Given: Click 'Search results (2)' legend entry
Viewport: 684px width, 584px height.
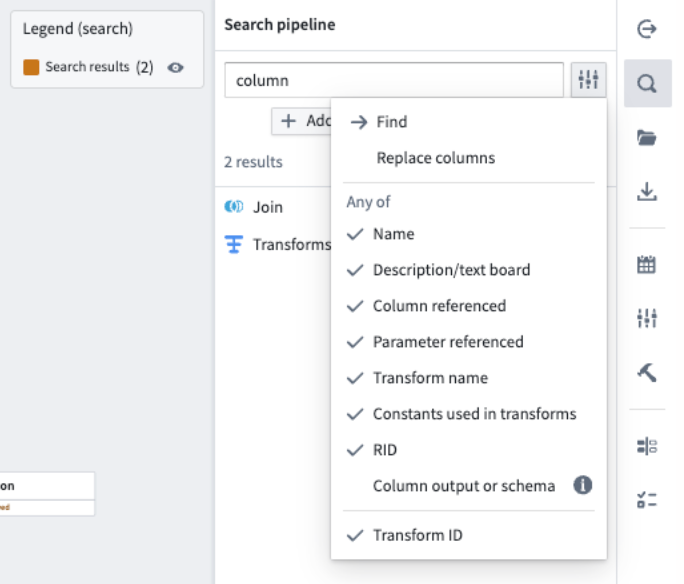Looking at the screenshot, I should coord(99,67).
